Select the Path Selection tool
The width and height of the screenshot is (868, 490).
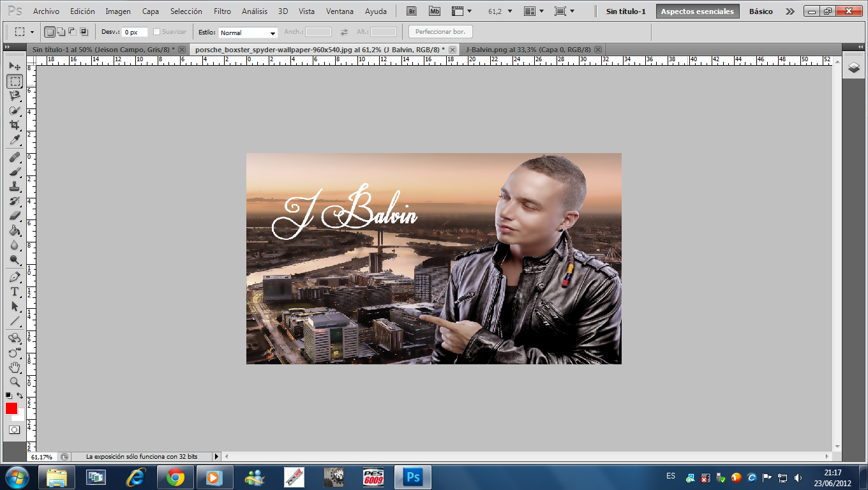point(15,306)
